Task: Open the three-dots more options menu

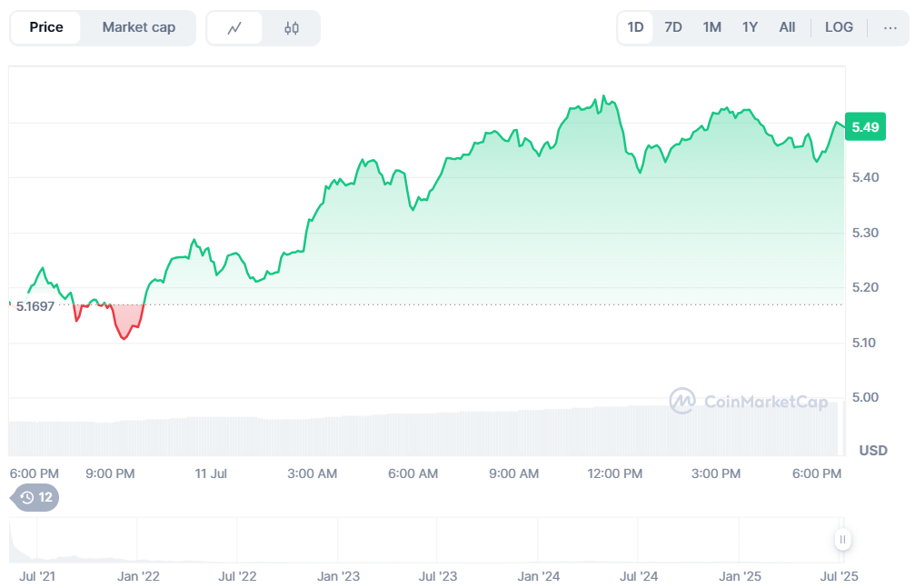Action: click(x=890, y=27)
